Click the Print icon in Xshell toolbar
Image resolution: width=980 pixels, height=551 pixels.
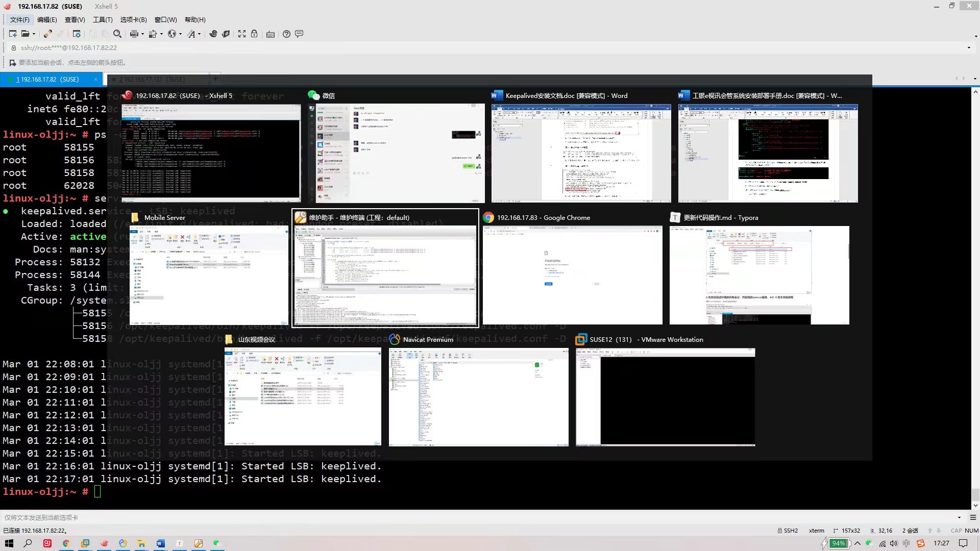134,34
